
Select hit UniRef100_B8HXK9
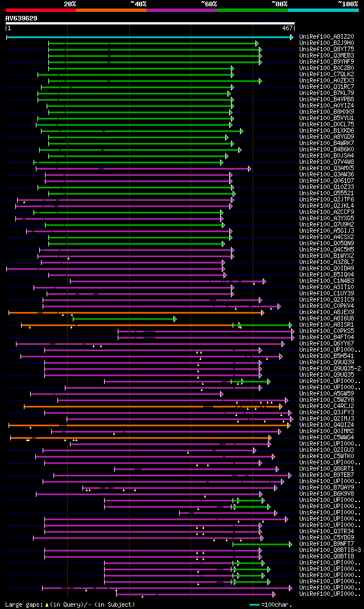(x=326, y=112)
